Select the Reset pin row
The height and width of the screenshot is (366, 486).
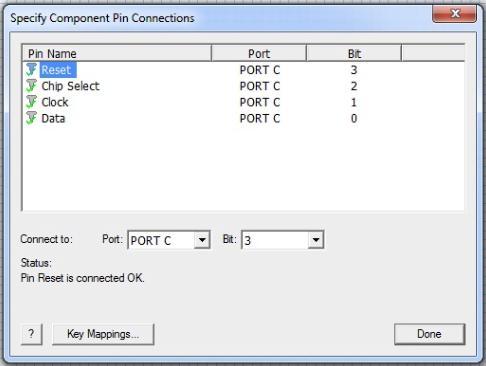243,70
